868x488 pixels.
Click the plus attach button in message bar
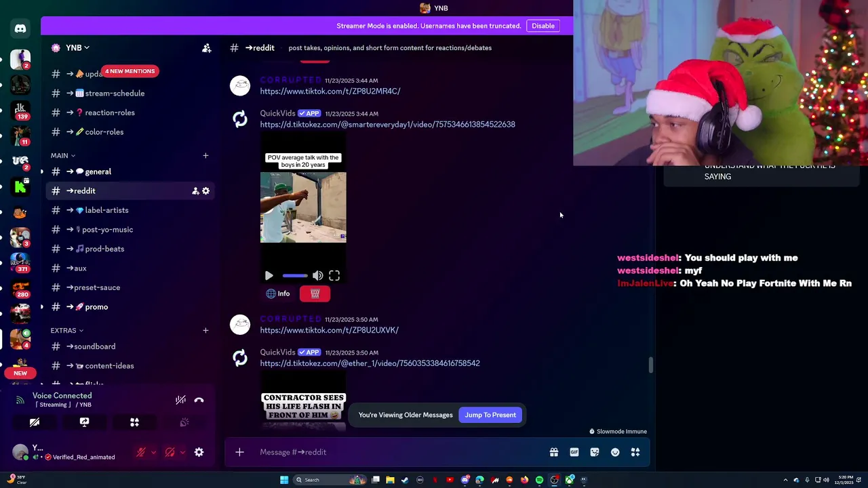[x=239, y=452]
